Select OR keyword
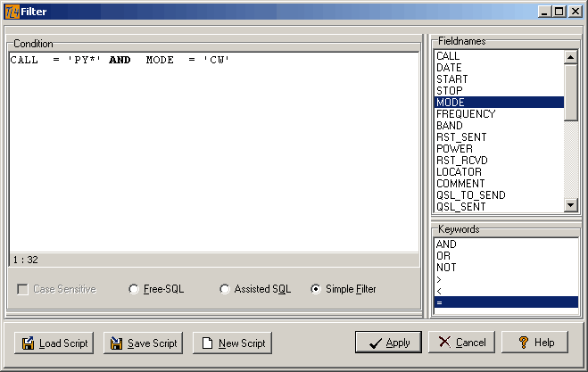The width and height of the screenshot is (588, 372). pyautogui.click(x=506, y=256)
